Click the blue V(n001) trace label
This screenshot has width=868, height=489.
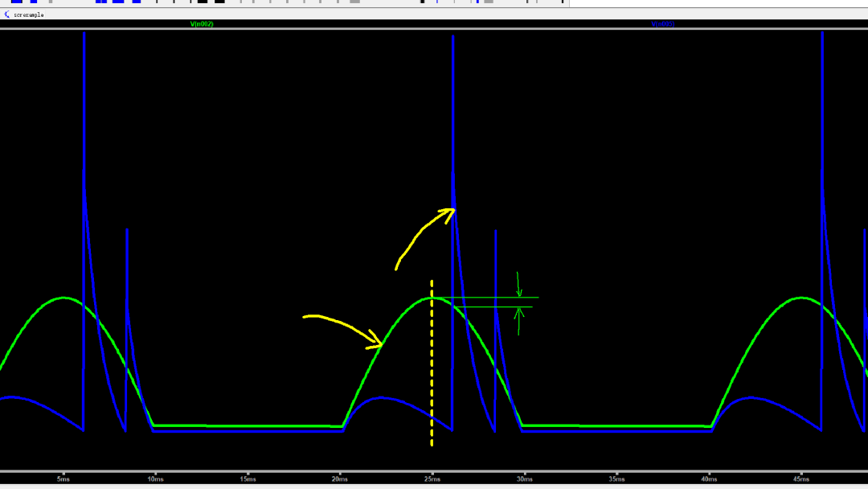(x=663, y=24)
